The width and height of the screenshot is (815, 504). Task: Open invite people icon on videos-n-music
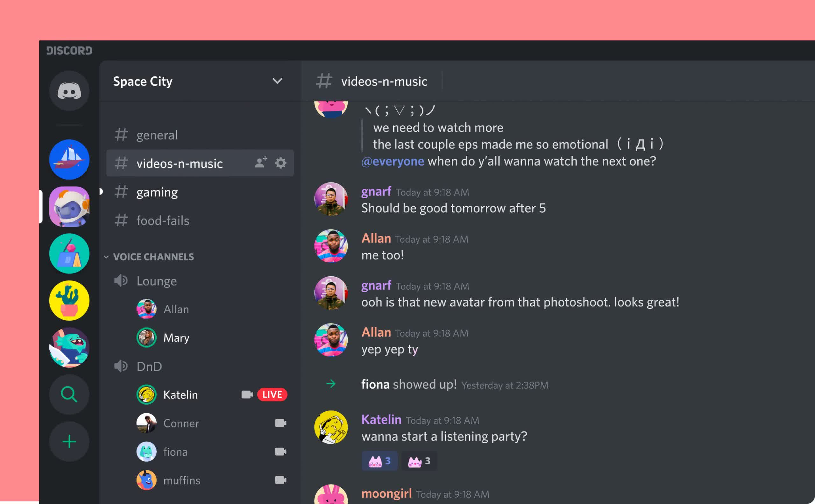(261, 163)
